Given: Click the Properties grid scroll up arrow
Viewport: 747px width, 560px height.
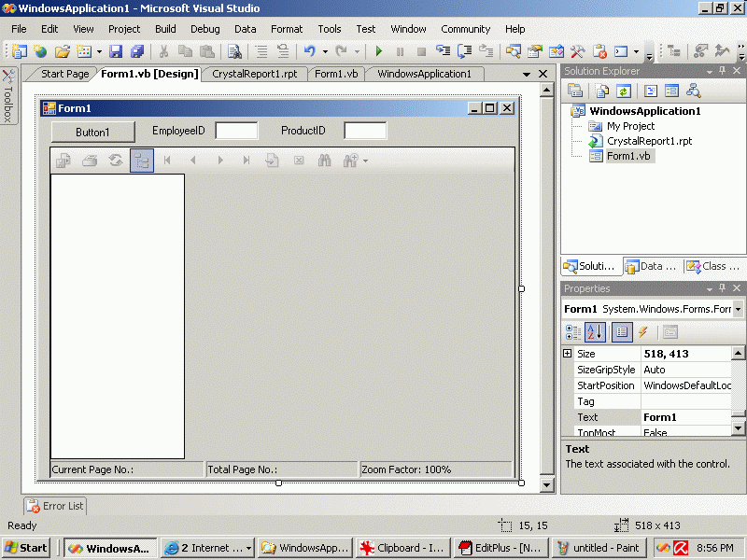Looking at the screenshot, I should tap(738, 354).
